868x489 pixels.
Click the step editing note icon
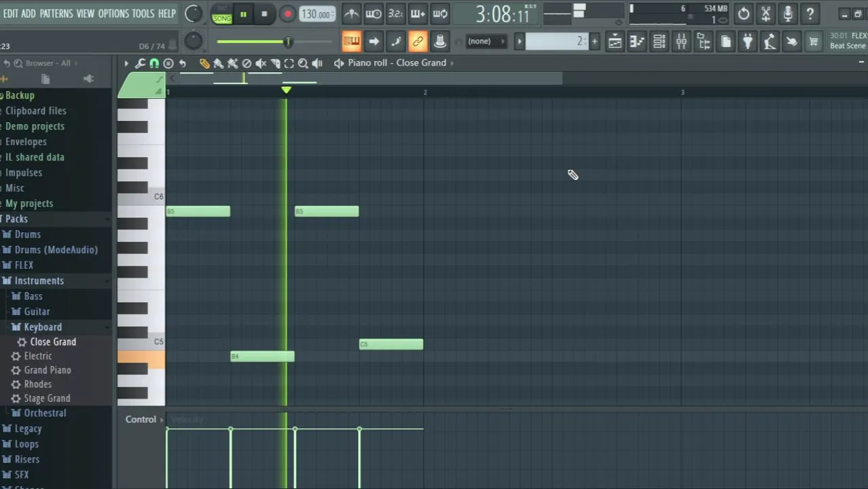(395, 41)
